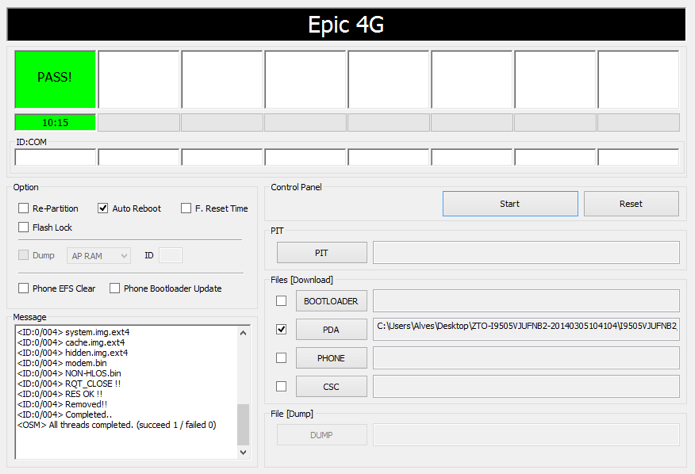Select the 'hidden.img.ext4' log line
This screenshot has height=474, width=695.
(73, 353)
